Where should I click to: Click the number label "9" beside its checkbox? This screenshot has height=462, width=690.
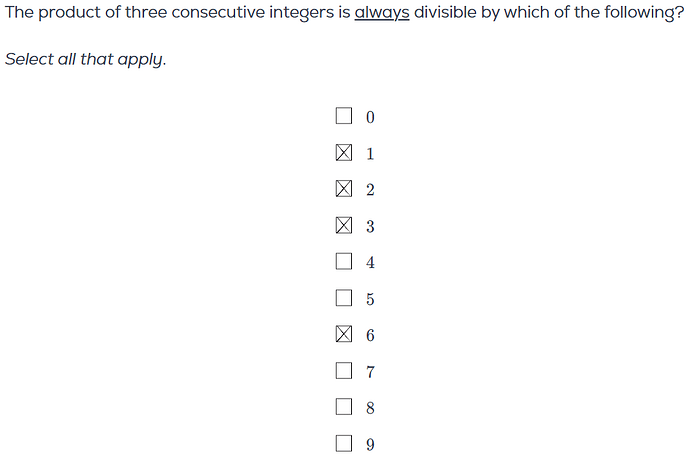point(370,445)
